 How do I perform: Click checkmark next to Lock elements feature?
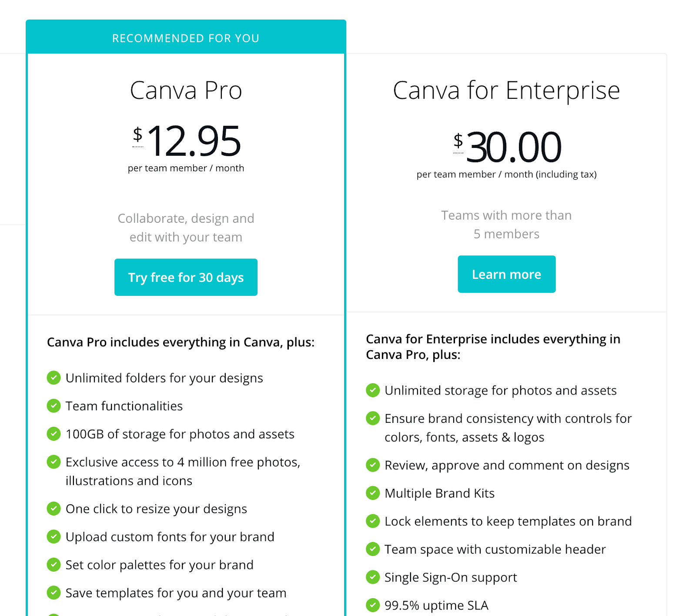(373, 521)
